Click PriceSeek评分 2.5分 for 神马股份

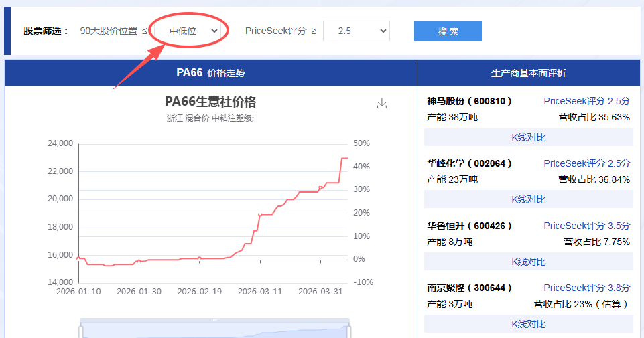[x=586, y=101]
